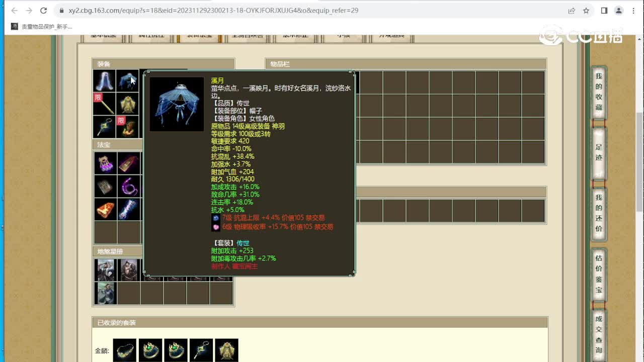Click the 已收录的套装 header
The height and width of the screenshot is (362, 644).
[319, 323]
